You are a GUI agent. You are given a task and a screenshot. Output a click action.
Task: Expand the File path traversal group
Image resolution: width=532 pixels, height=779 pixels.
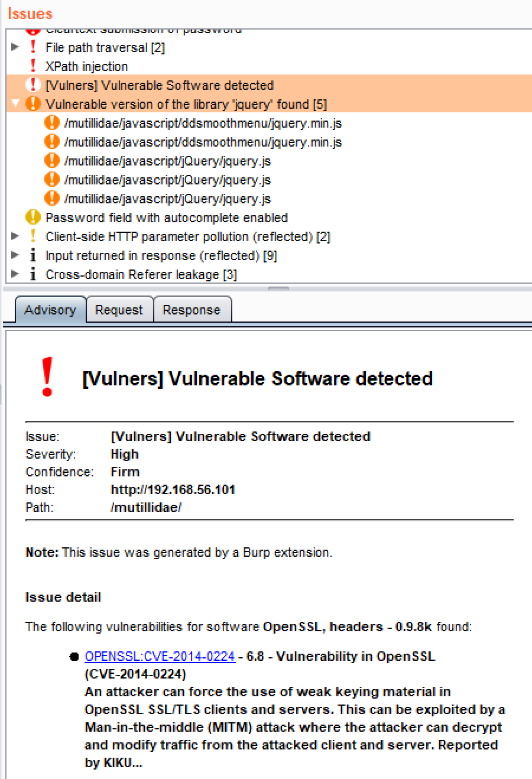tap(15, 47)
